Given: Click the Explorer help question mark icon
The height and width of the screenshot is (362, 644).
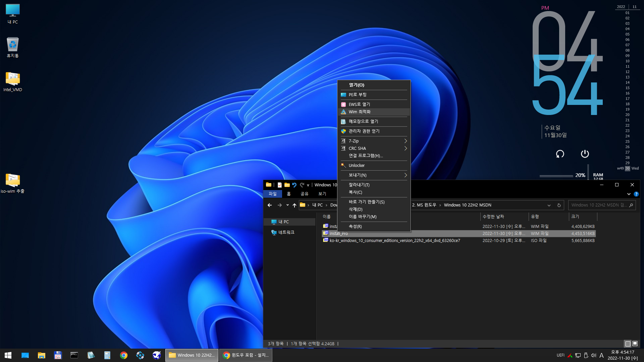Looking at the screenshot, I should coord(636,194).
